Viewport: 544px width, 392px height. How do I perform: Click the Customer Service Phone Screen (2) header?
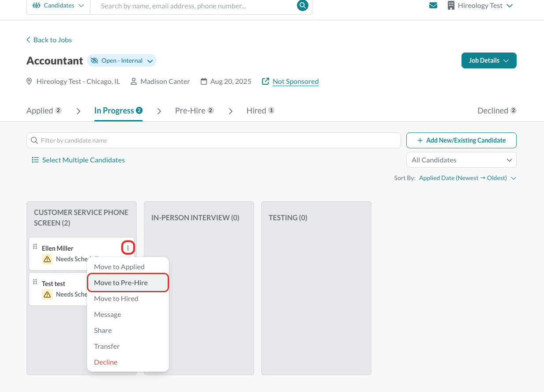point(81,218)
